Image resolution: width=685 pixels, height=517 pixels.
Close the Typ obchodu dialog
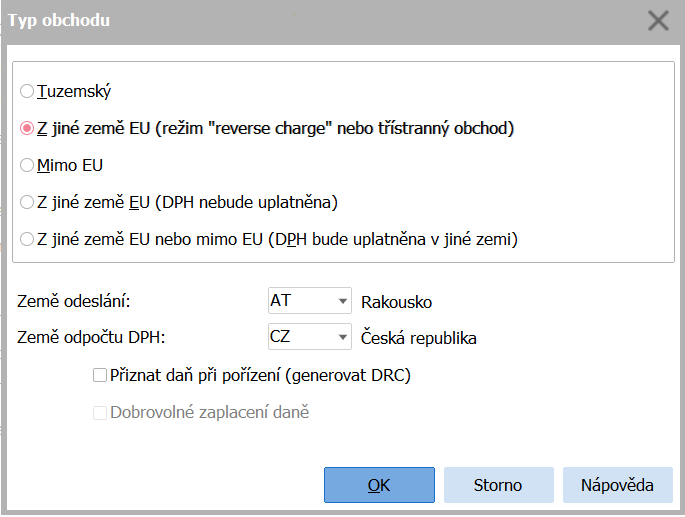(x=658, y=21)
